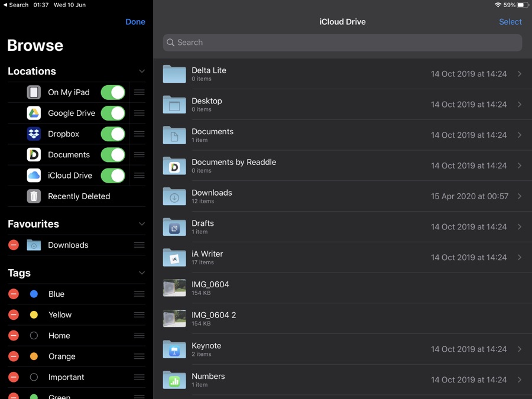The width and height of the screenshot is (532, 399).
Task: Click the Blue tag color dot
Action: point(34,294)
